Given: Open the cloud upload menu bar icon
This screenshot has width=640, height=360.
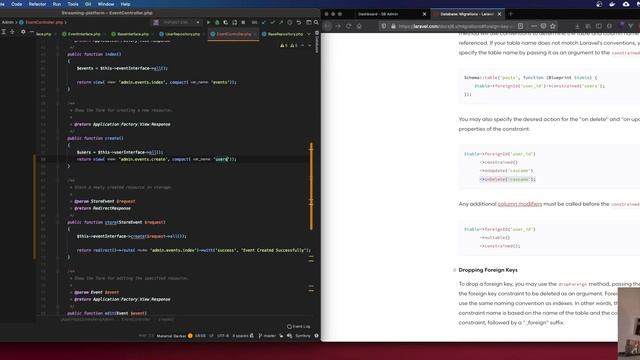Looking at the screenshot, I should (626, 4).
